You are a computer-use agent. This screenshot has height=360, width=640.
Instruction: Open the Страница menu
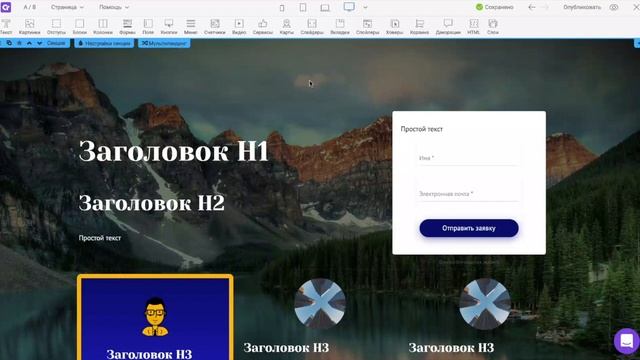coord(67,7)
